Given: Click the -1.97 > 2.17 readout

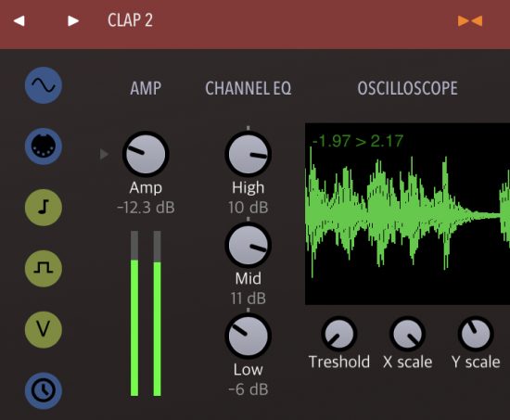Looking at the screenshot, I should pyautogui.click(x=358, y=141).
